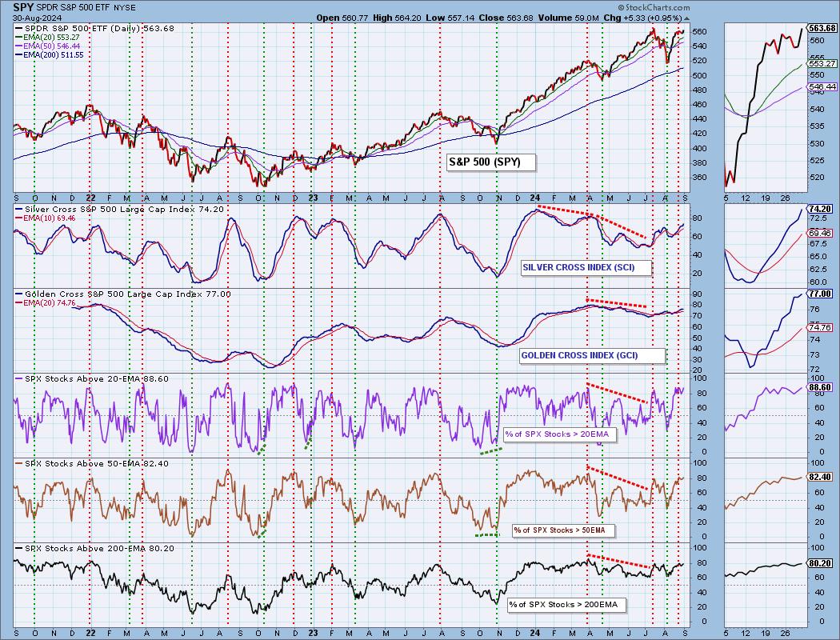Click the 360 price axis label
Image resolution: width=840 pixels, height=640 pixels.
(x=700, y=178)
